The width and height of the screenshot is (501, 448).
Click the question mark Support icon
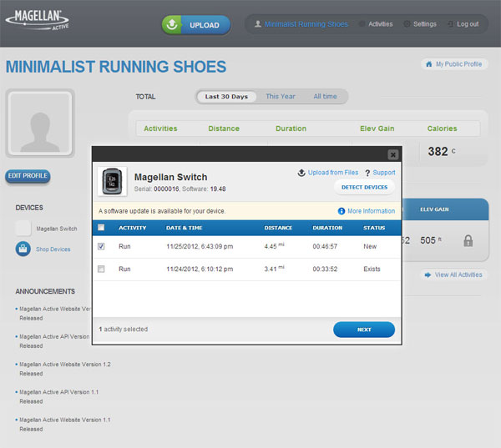pyautogui.click(x=367, y=173)
